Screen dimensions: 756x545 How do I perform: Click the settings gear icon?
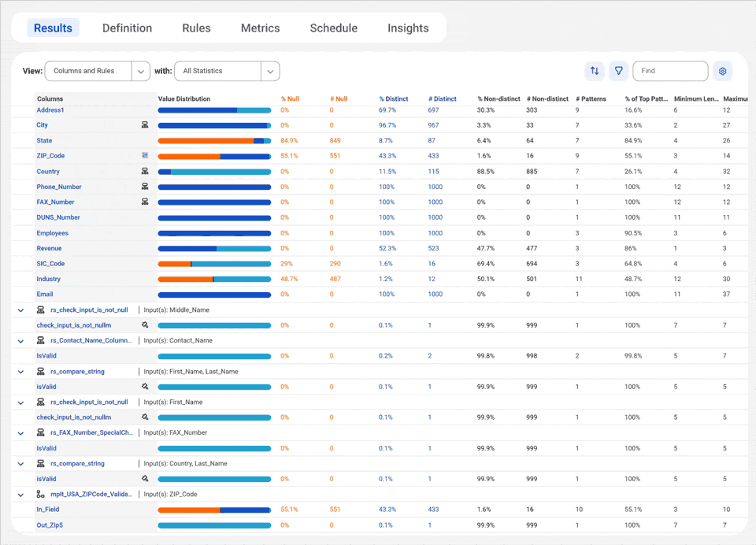(722, 71)
